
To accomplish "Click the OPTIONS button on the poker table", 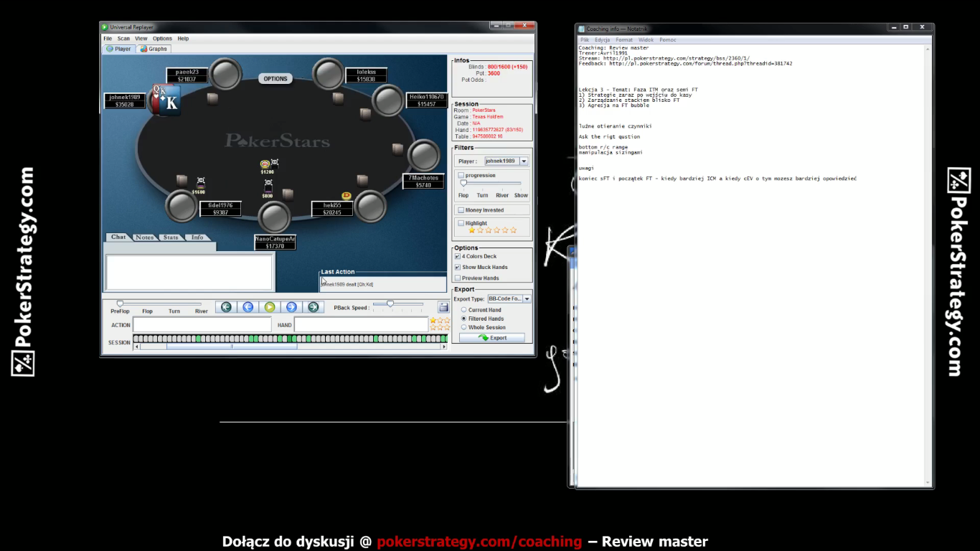I will tap(275, 79).
